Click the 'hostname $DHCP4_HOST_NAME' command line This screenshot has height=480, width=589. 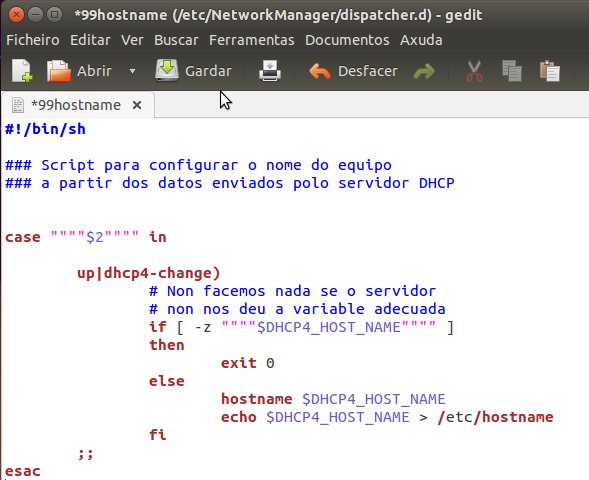coord(333,399)
